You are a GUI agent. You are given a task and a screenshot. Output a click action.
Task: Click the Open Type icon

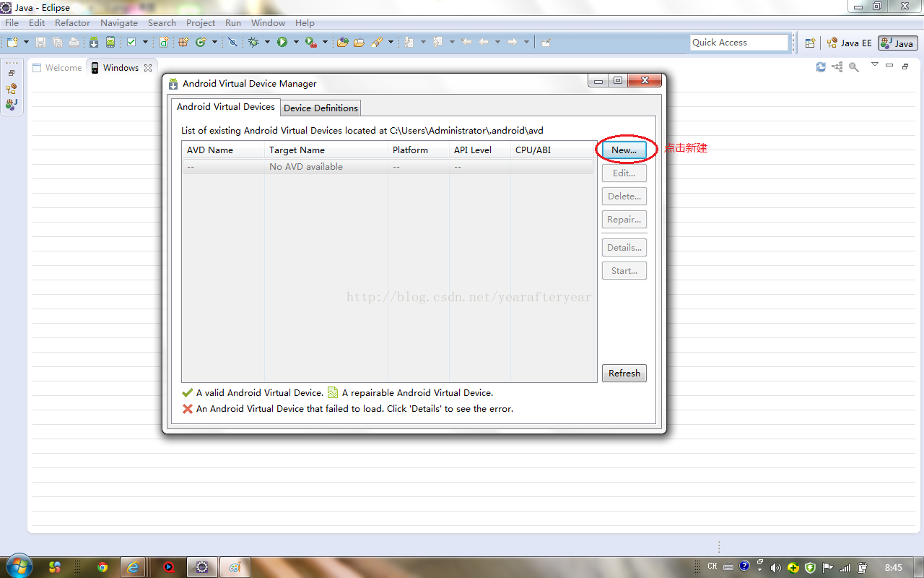[342, 43]
